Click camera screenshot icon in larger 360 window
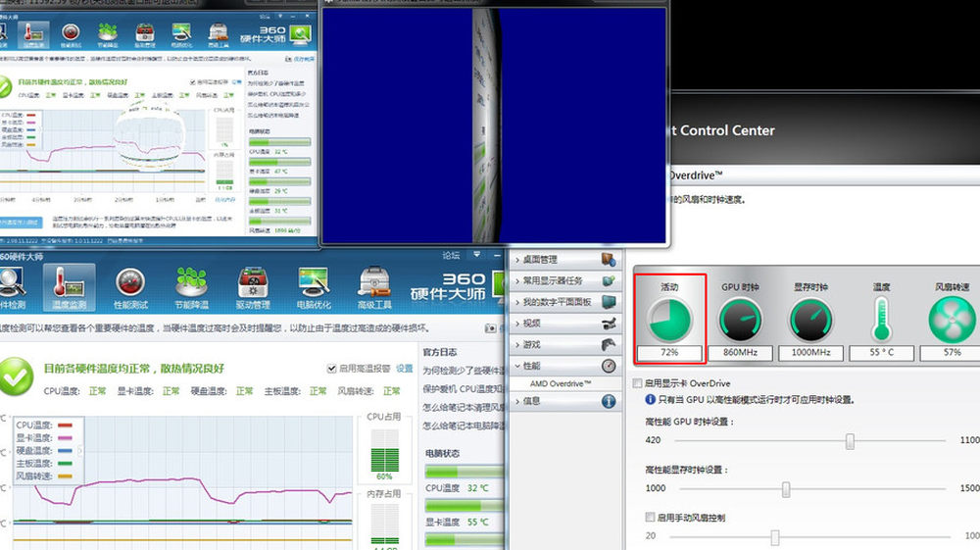 click(491, 328)
